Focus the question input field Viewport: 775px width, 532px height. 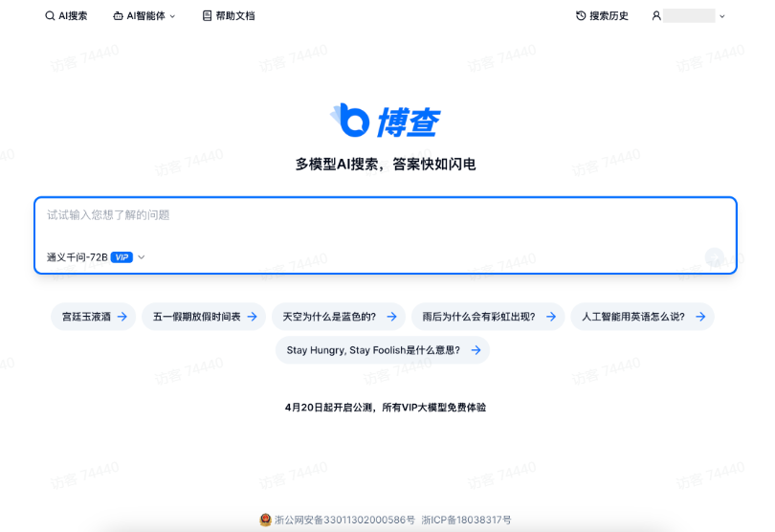click(x=386, y=215)
